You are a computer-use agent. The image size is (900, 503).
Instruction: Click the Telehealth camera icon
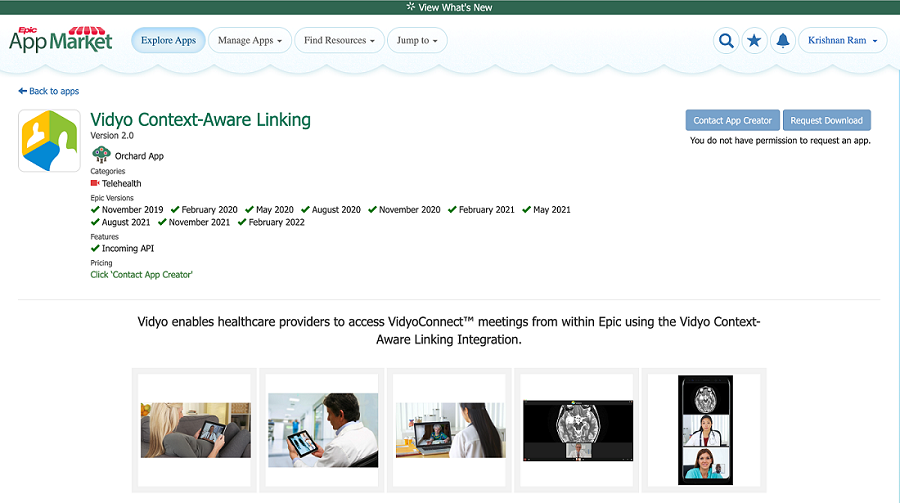95,183
